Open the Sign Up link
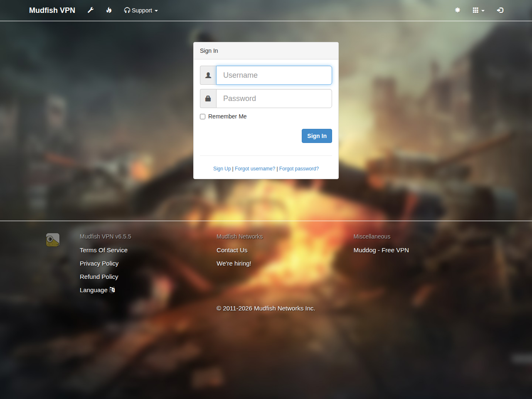Viewport: 532px width, 399px height. (222, 169)
